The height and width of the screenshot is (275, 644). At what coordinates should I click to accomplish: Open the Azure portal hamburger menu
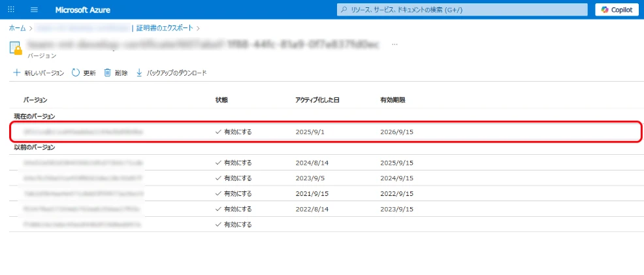pyautogui.click(x=34, y=10)
